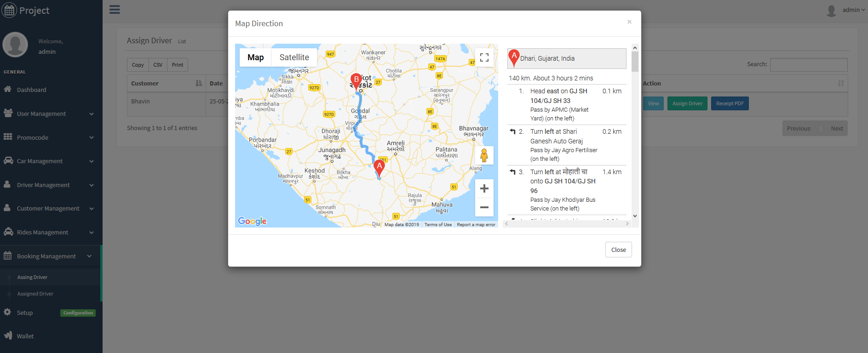The width and height of the screenshot is (868, 353).
Task: Download Receipt PDF for Bhavin
Action: pos(730,103)
